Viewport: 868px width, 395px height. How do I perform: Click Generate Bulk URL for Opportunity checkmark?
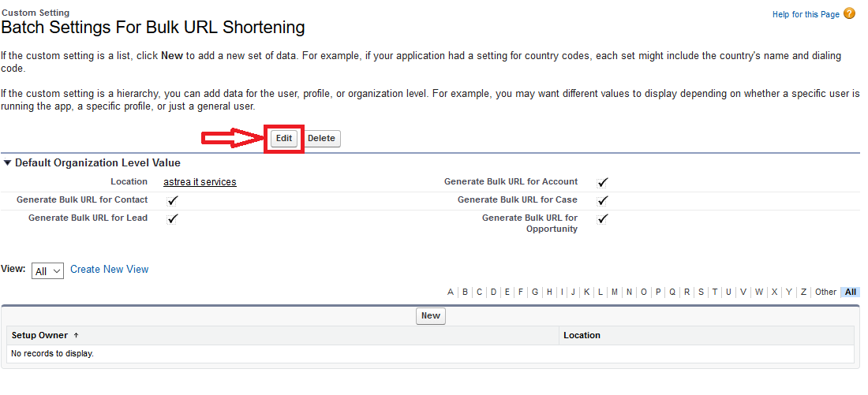click(603, 218)
